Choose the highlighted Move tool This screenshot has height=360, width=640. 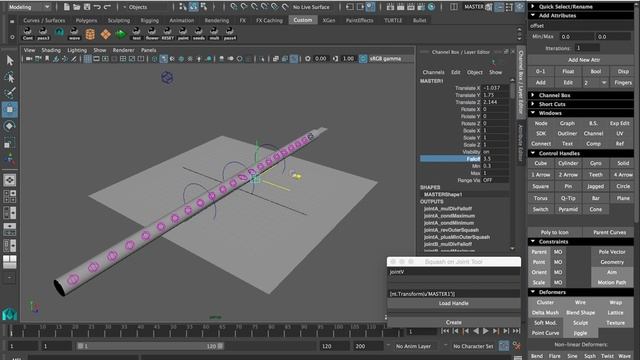[10, 109]
